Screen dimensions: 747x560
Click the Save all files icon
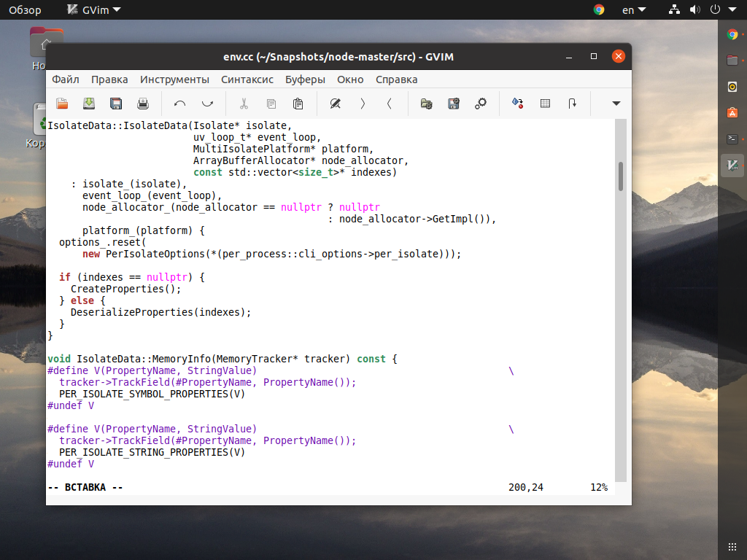[116, 104]
